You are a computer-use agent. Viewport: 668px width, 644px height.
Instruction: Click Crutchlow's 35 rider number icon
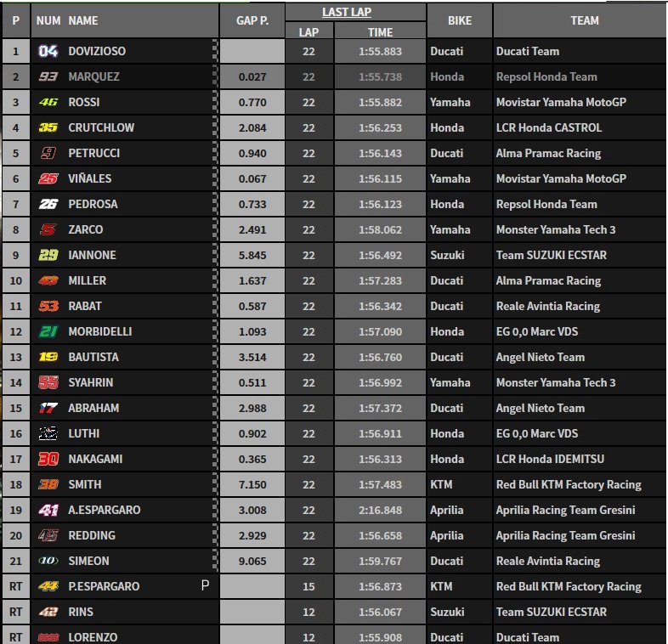[x=48, y=127]
